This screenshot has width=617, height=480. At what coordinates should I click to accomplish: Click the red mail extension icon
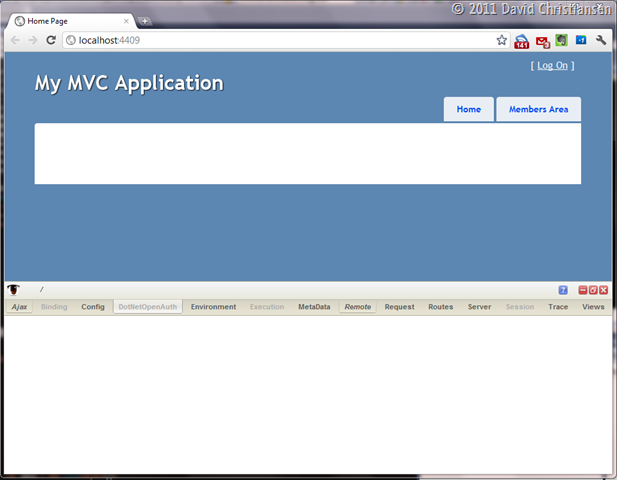tap(542, 41)
